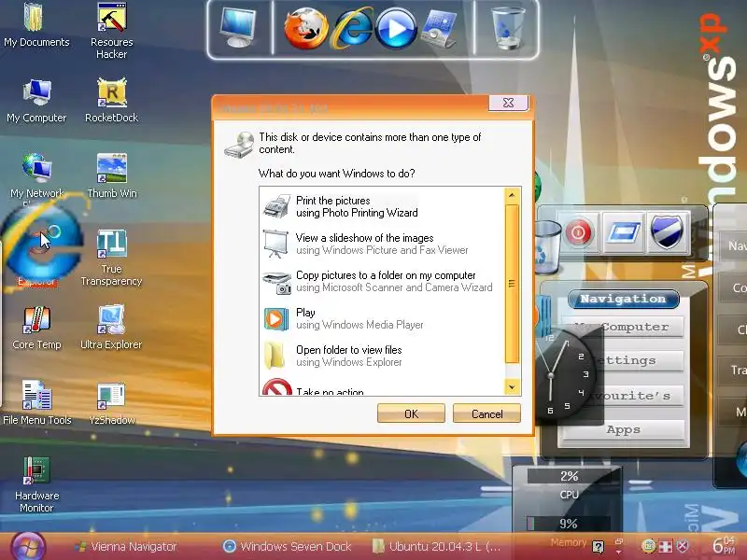Image resolution: width=747 pixels, height=560 pixels.
Task: Click the list scroll up arrow
Action: tap(512, 195)
